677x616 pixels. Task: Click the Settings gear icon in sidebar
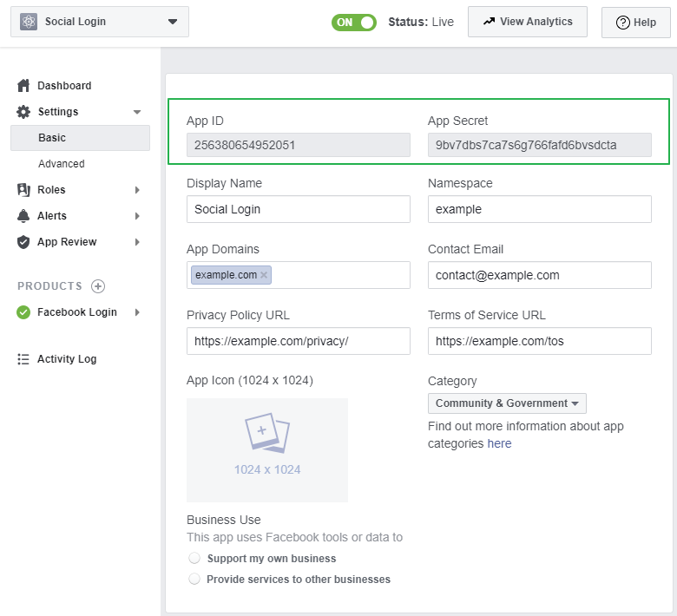click(x=23, y=112)
